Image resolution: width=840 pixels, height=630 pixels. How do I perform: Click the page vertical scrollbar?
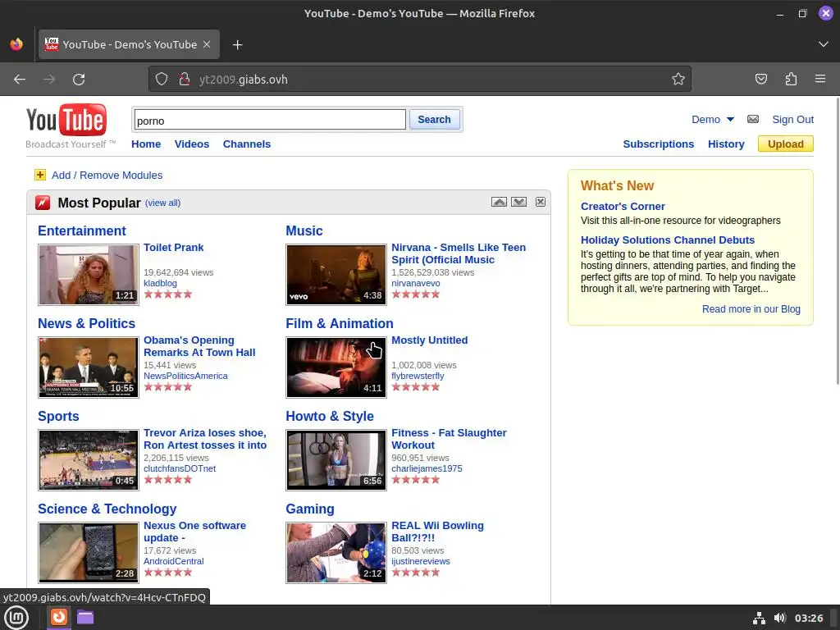[x=837, y=240]
